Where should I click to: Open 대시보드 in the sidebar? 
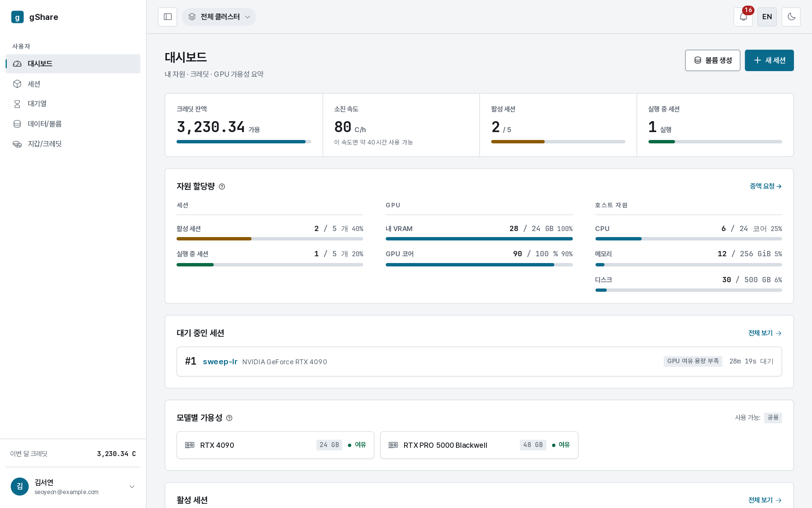tap(73, 64)
